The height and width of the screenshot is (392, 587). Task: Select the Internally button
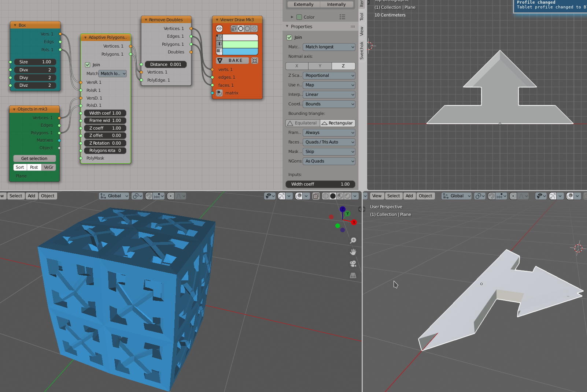point(336,4)
